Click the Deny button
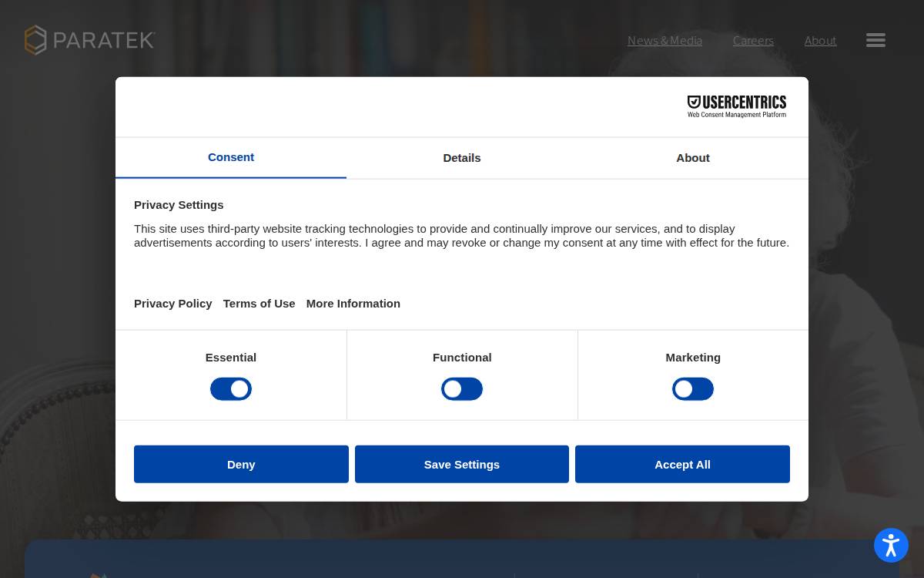Screen dimensions: 924x578 tap(241, 464)
